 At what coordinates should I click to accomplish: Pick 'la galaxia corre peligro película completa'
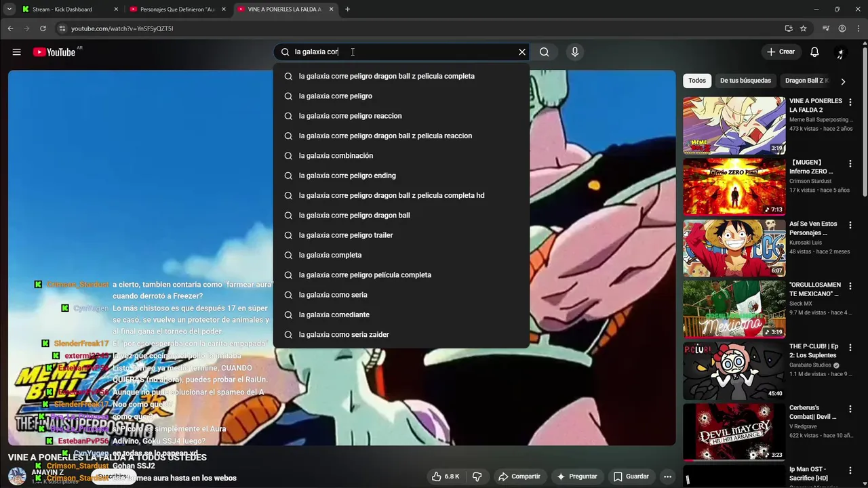point(401,275)
